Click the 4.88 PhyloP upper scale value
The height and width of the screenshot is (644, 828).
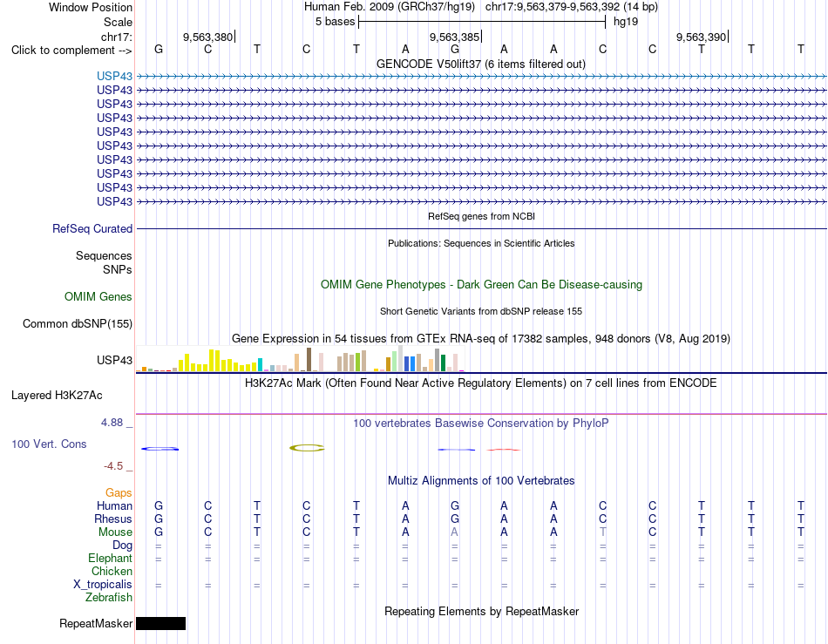point(112,423)
